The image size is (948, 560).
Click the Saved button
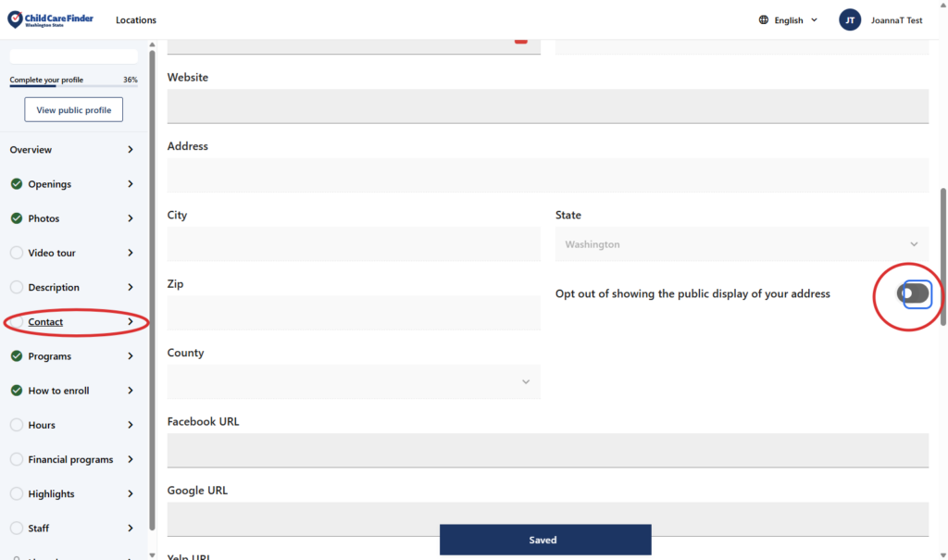(x=544, y=540)
